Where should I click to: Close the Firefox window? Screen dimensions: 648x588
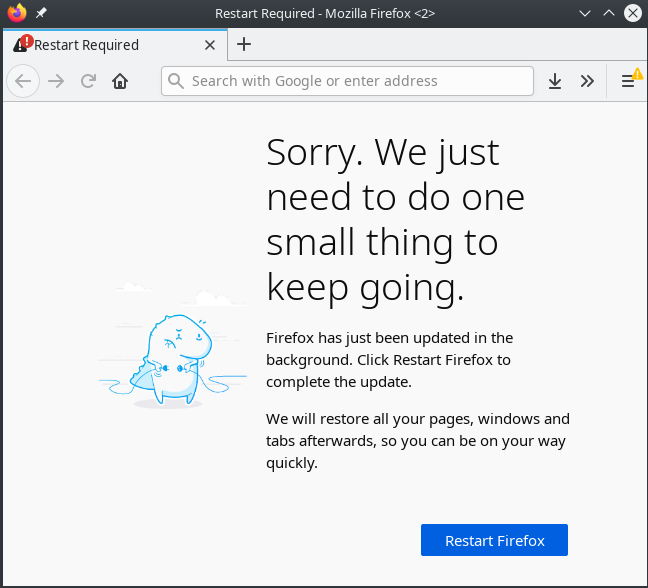click(633, 13)
